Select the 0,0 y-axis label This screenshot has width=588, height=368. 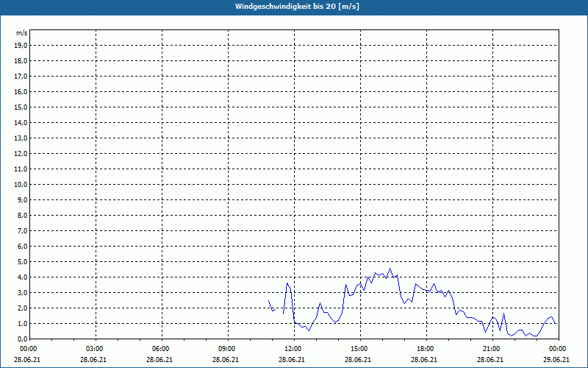click(22, 339)
